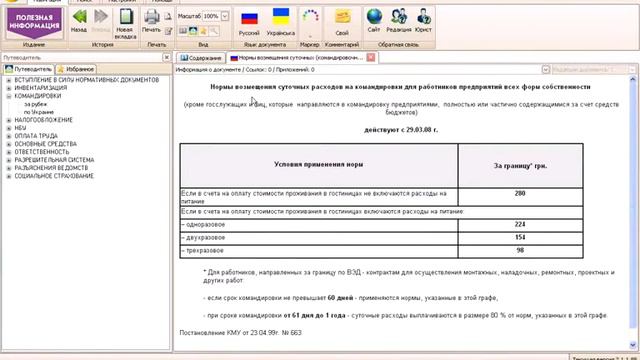Click the Постановление КМУ № 663 text
This screenshot has height=360, width=640.
click(x=240, y=333)
